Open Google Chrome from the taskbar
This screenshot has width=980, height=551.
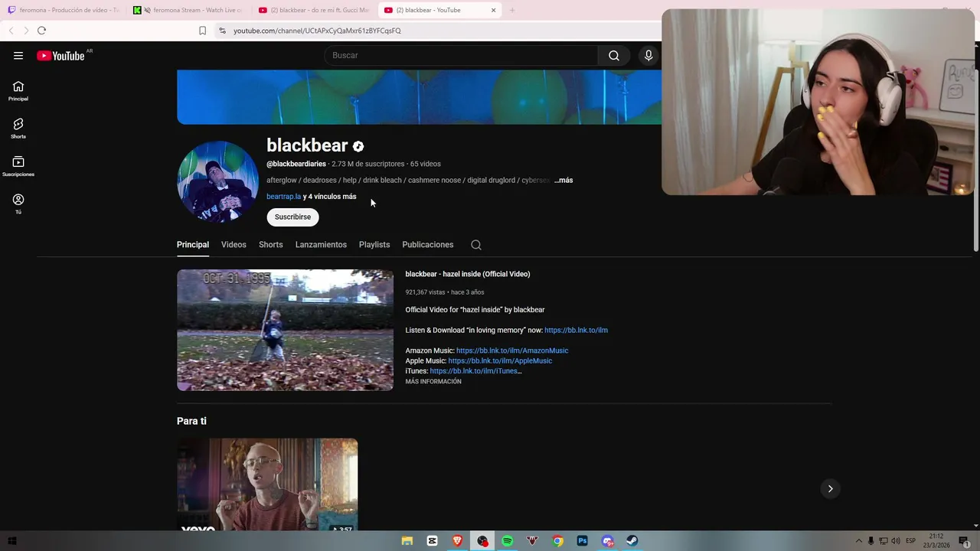click(x=558, y=541)
